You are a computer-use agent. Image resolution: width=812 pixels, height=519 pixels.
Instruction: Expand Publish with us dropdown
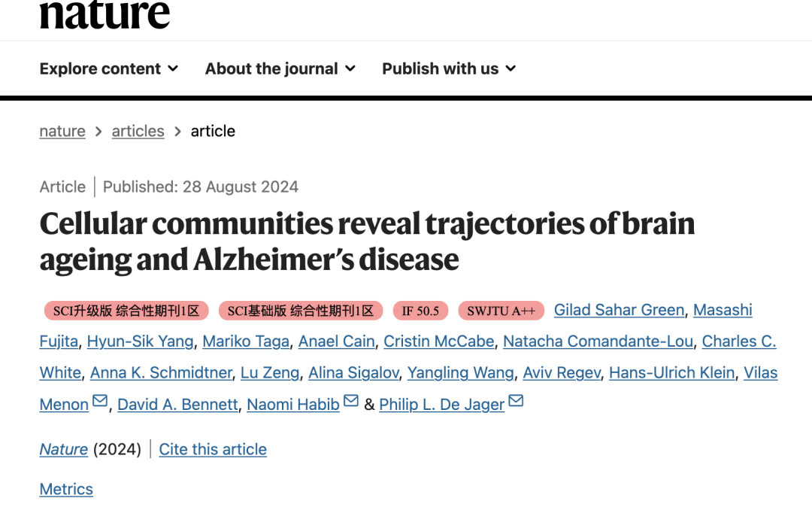449,68
